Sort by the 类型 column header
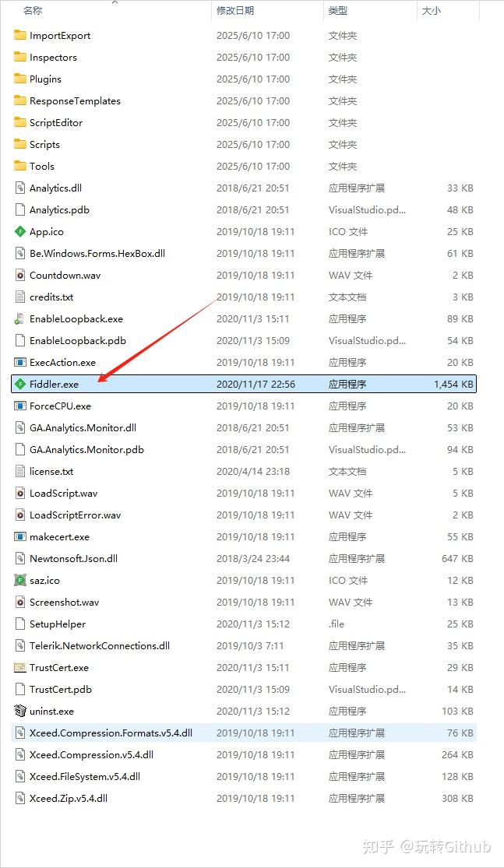 pos(338,11)
